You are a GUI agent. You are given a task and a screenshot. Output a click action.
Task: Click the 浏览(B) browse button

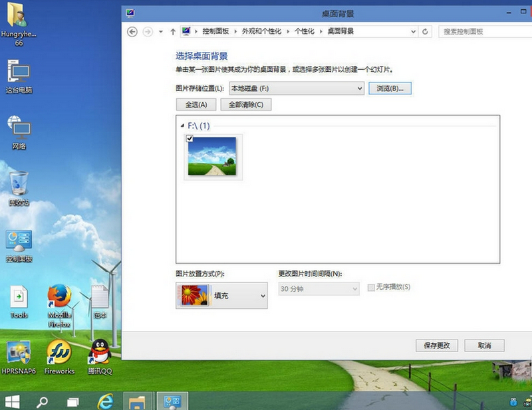point(388,88)
